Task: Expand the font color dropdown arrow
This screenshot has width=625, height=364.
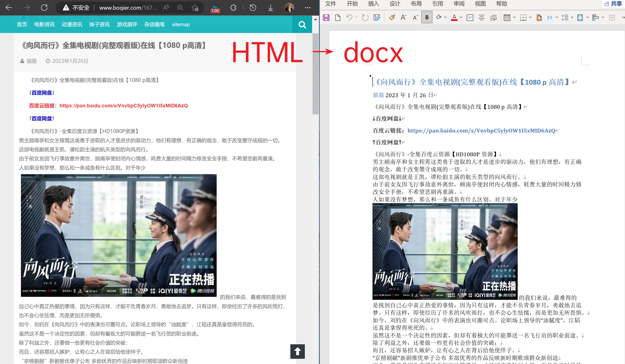Action: click(461, 17)
